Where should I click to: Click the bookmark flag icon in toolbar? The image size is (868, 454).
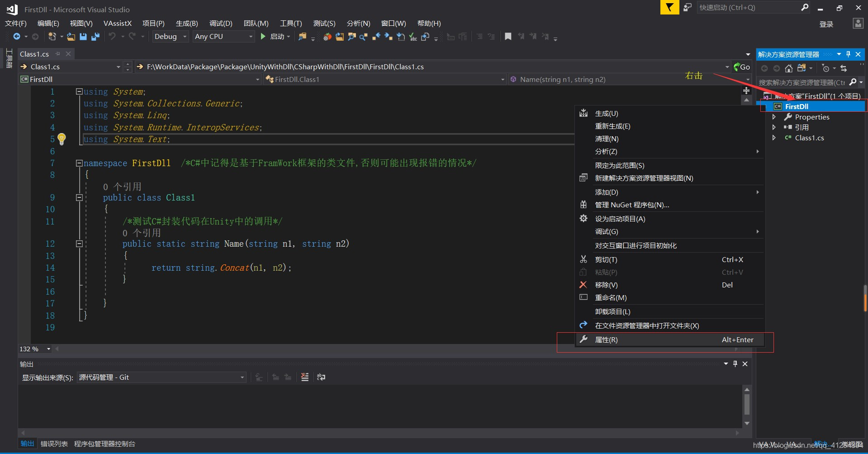point(508,36)
